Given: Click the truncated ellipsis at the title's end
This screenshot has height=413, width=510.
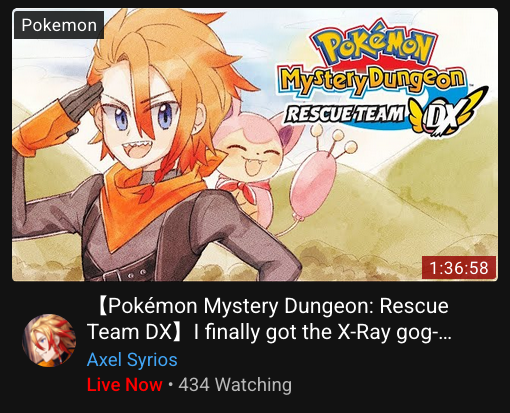Looking at the screenshot, I should point(445,333).
